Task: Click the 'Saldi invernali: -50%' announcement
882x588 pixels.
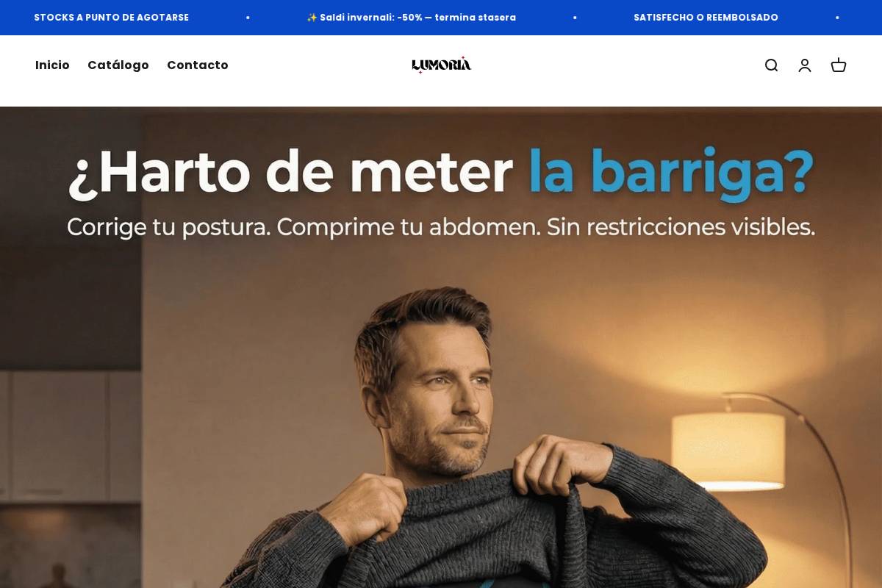Action: tap(411, 18)
